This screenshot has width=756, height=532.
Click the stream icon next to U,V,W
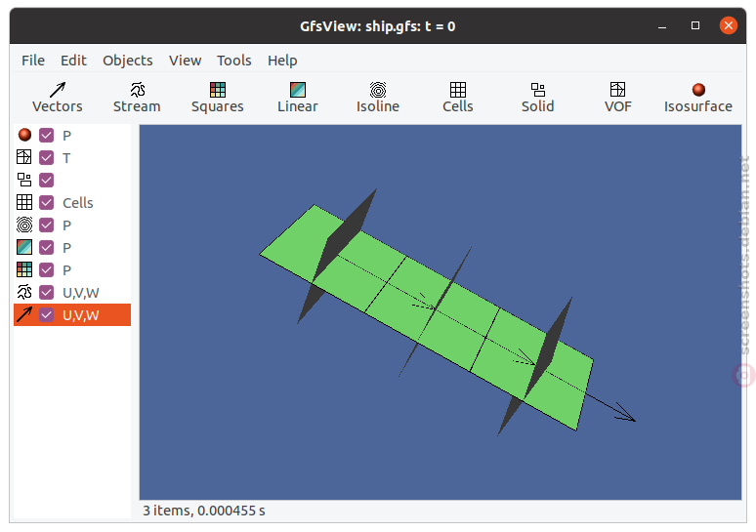24,292
